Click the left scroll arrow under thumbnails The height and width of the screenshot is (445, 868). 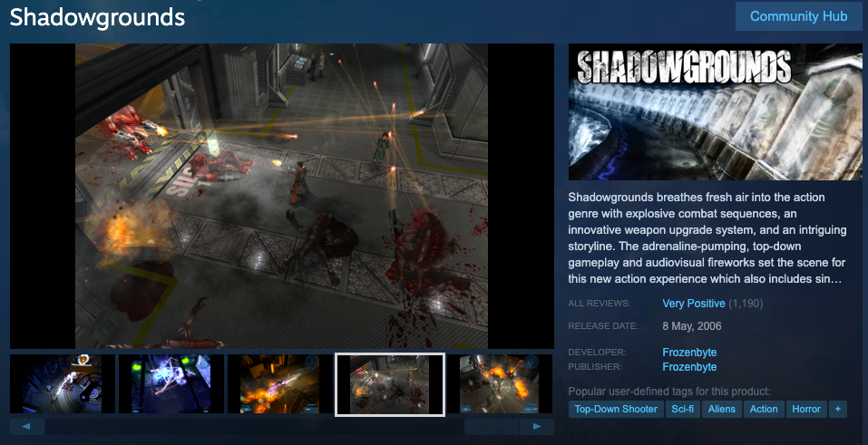(26, 426)
